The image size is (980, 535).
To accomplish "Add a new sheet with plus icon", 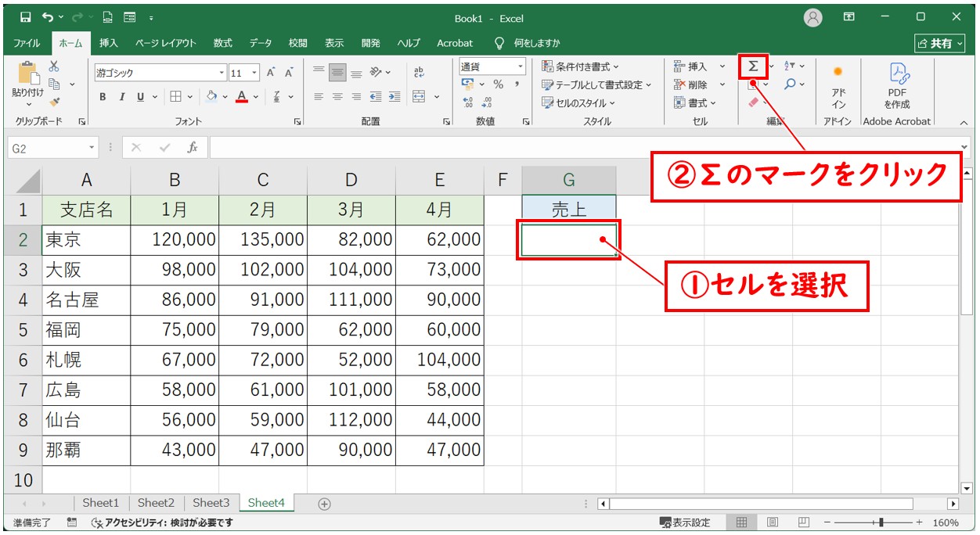I will [324, 504].
